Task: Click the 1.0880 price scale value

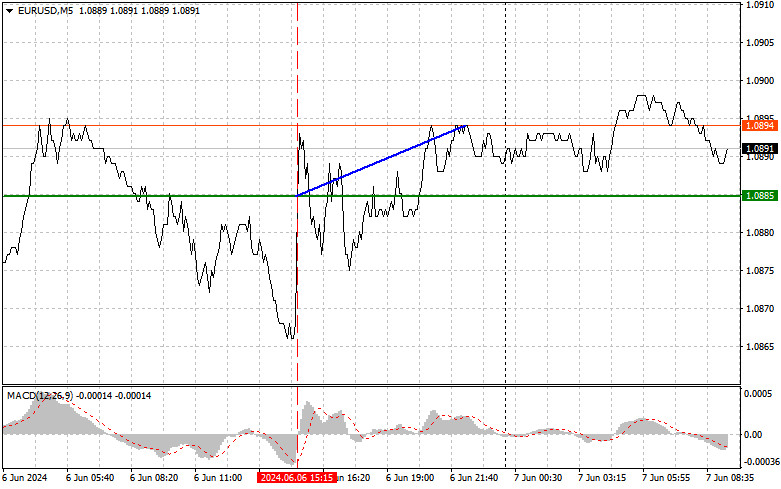Action: pos(760,233)
